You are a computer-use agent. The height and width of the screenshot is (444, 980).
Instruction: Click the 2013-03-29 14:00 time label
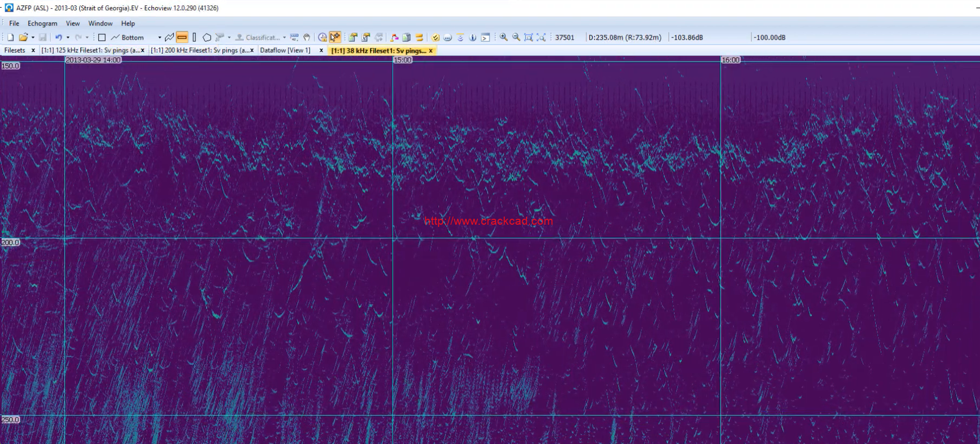pos(93,60)
